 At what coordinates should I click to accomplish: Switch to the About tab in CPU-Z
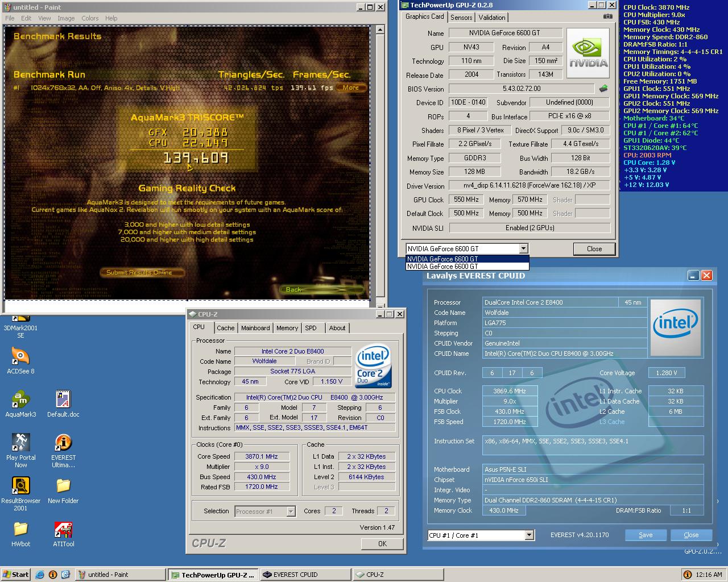coord(337,328)
